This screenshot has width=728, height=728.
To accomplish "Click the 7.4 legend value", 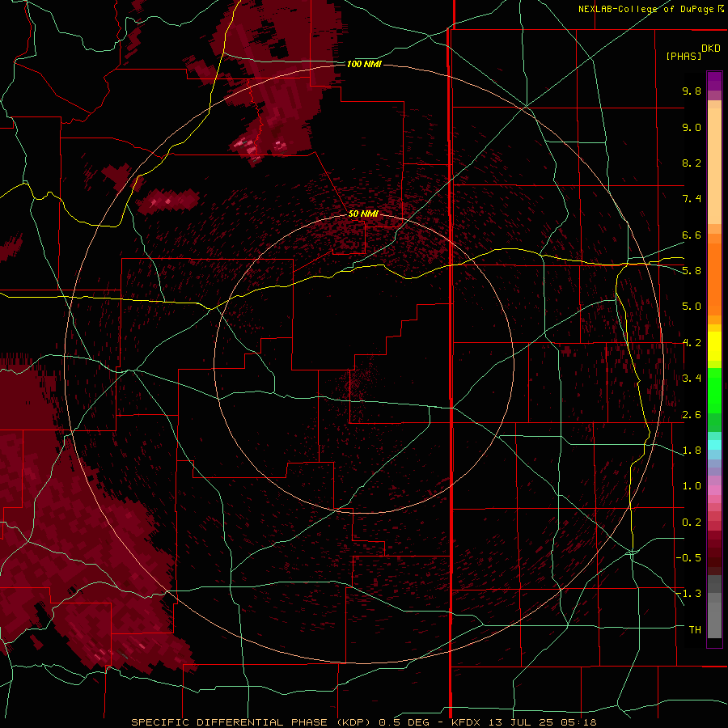I will click(x=692, y=199).
